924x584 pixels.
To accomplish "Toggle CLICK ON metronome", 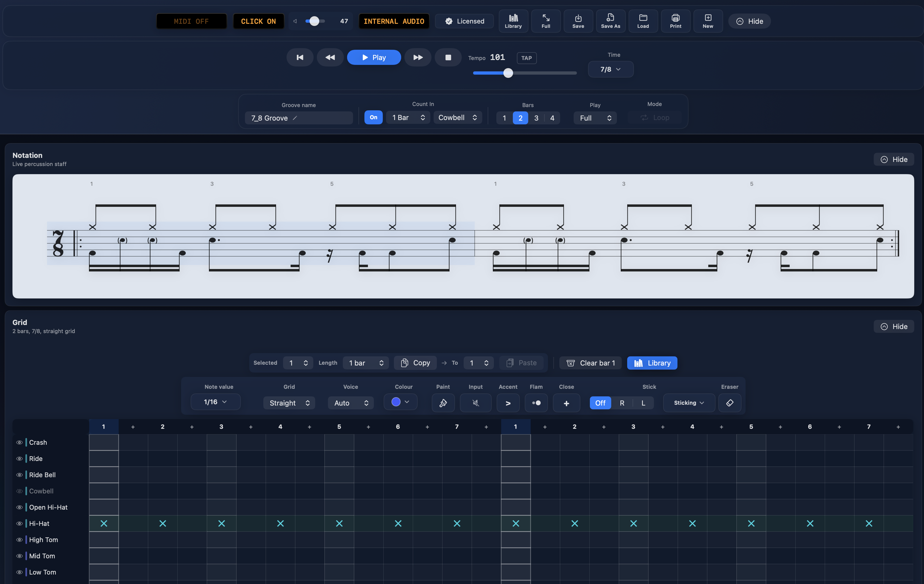I will click(x=258, y=21).
